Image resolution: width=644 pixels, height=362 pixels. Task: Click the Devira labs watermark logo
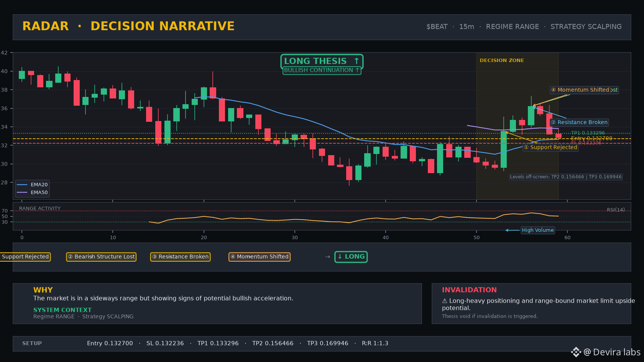(x=576, y=352)
